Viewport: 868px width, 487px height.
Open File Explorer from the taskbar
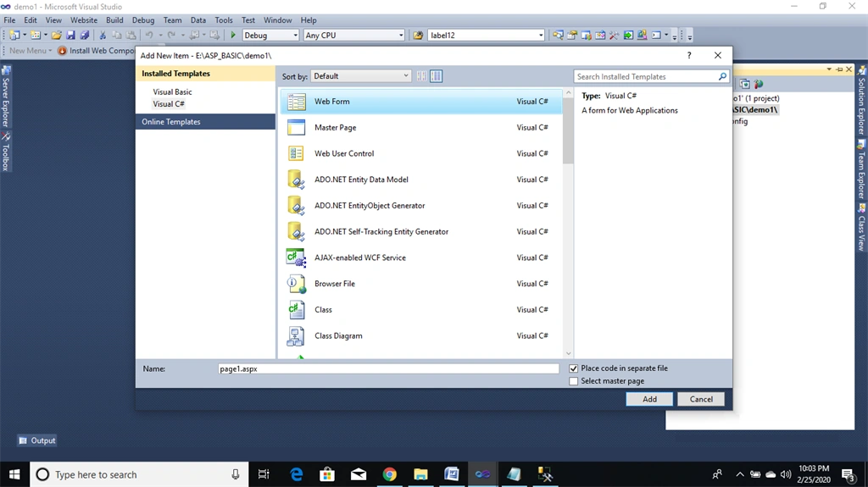(420, 474)
